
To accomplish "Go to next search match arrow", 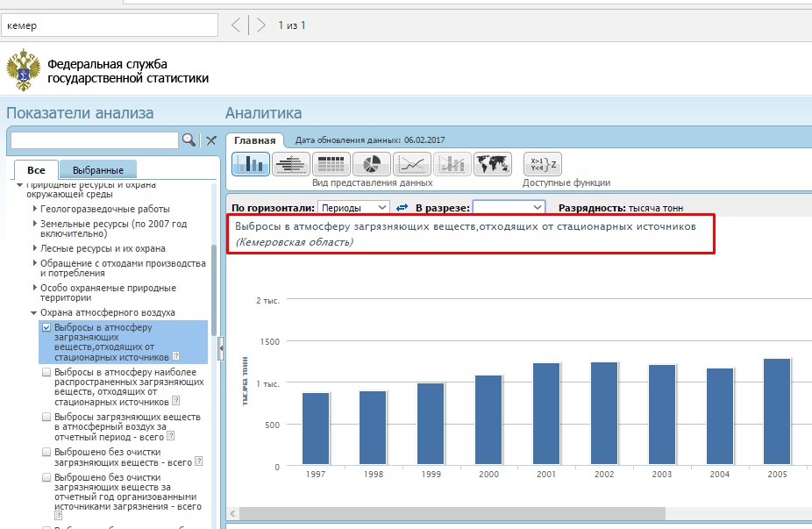I will click(x=260, y=25).
